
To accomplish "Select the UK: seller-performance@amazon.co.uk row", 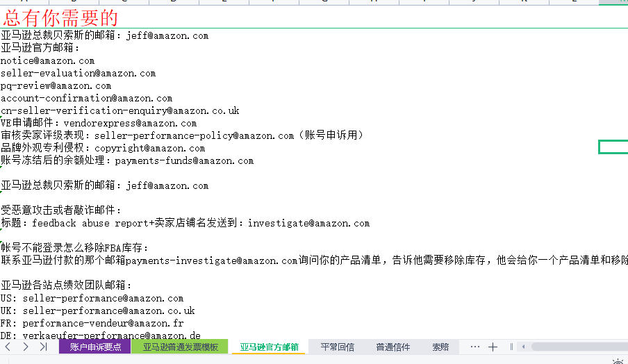I will [98, 311].
